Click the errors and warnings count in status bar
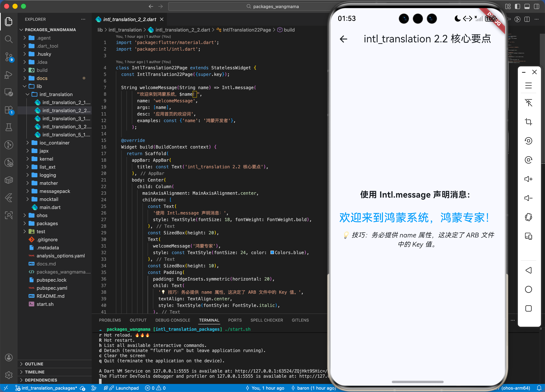The width and height of the screenshot is (545, 392). (x=156, y=388)
